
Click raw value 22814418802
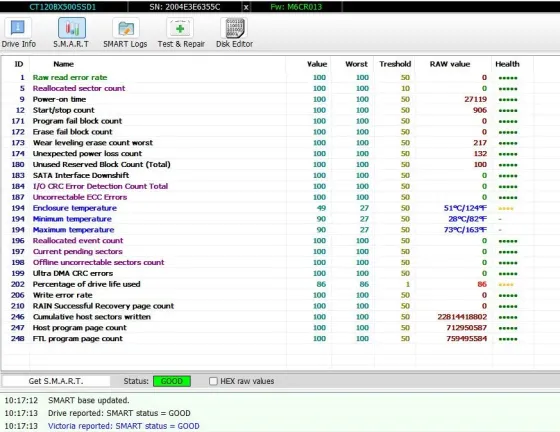462,317
